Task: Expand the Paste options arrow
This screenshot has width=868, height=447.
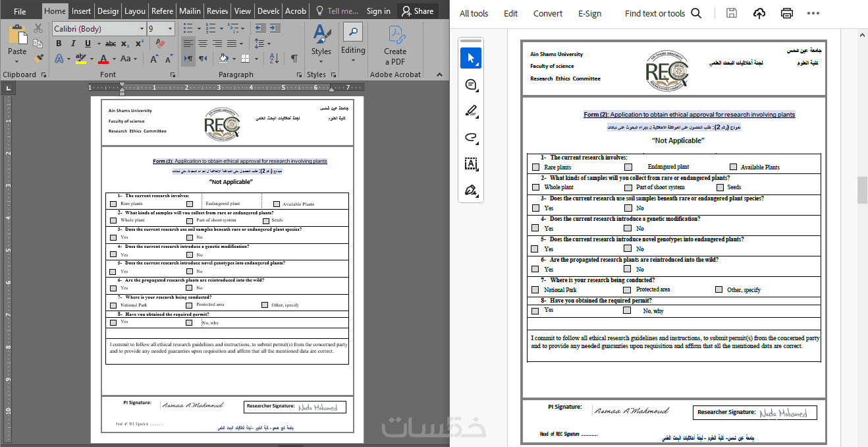Action: (17, 61)
